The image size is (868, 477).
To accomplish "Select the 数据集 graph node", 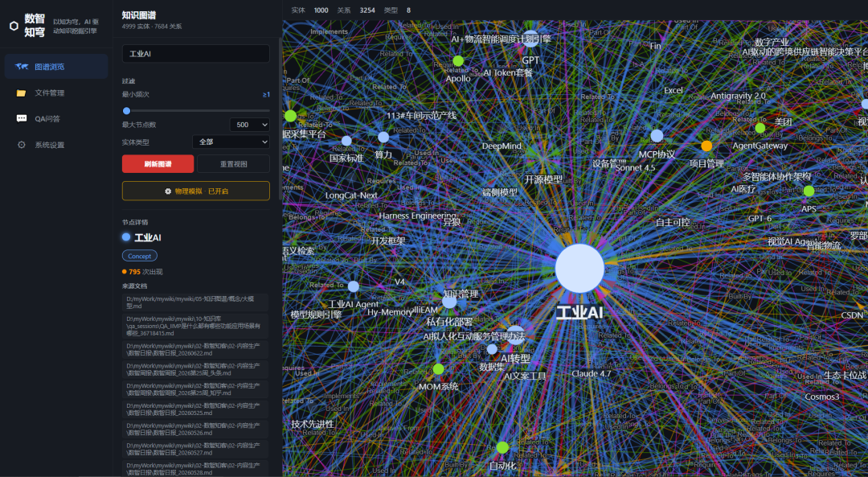I will click(x=492, y=349).
